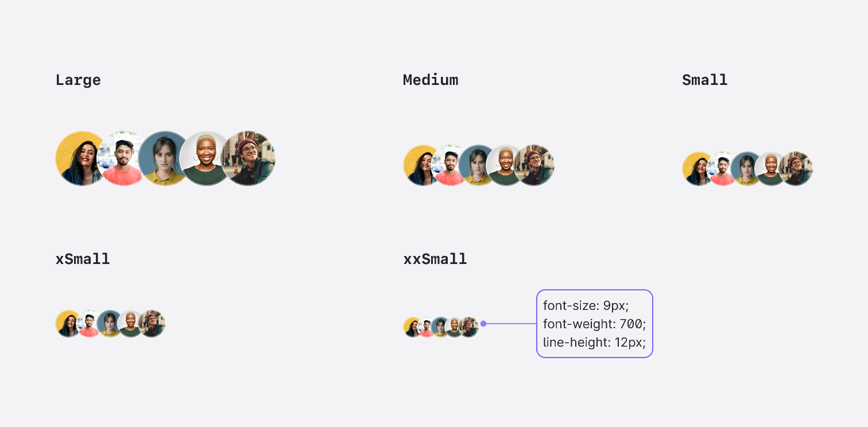The image size is (868, 427).
Task: Click the blue-background avatar in the Small group
Action: 746,168
